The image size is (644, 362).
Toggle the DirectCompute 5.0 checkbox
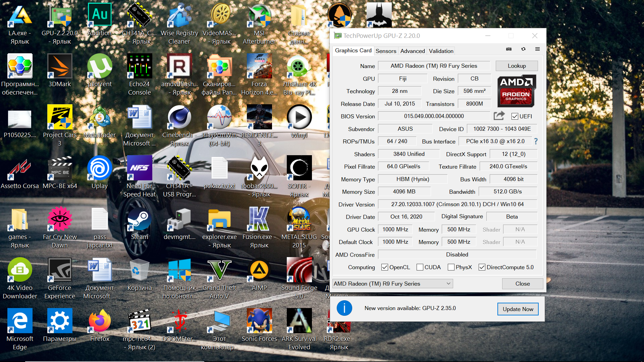pyautogui.click(x=482, y=267)
